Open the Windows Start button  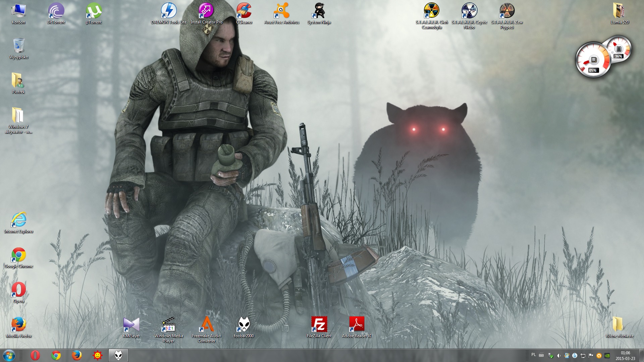[9, 355]
